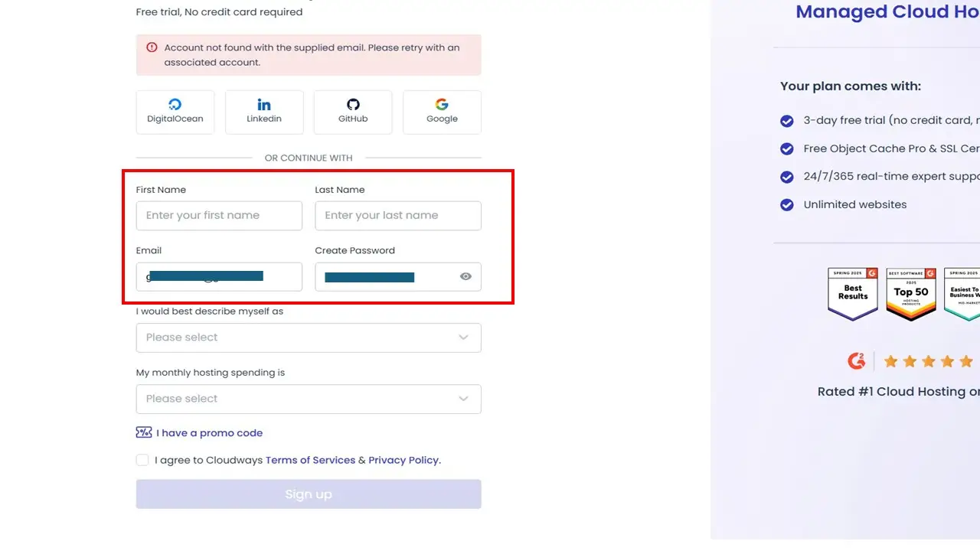Sign up with Linkedin
Screen dimensions: 980x551
pos(264,112)
